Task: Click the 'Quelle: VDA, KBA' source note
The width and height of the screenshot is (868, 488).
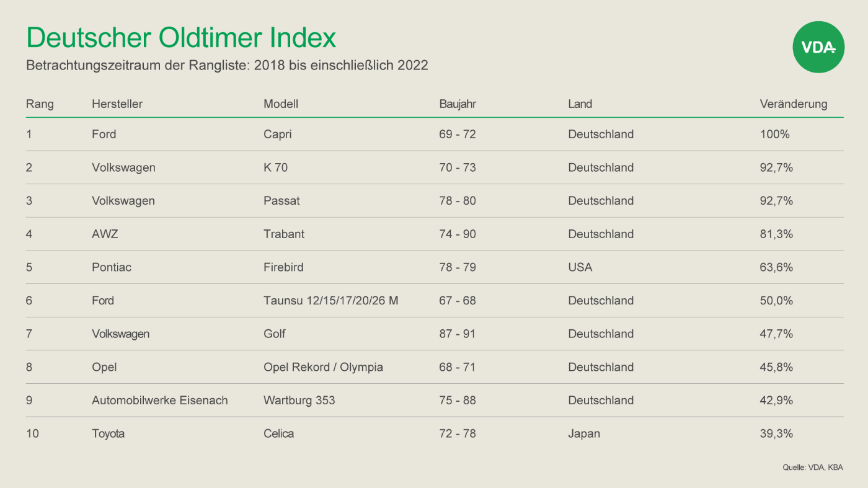Action: (813, 468)
